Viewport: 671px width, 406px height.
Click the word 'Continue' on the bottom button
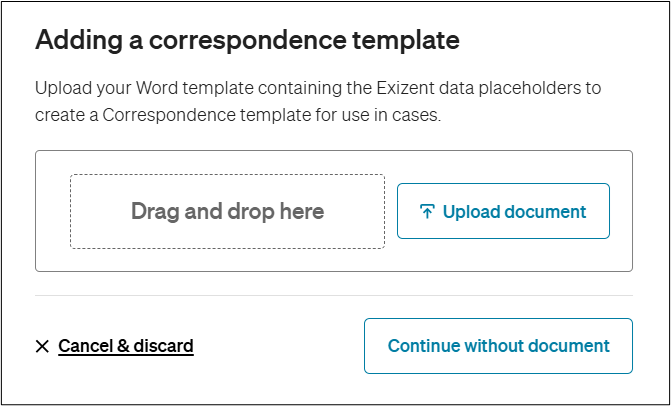pyautogui.click(x=423, y=346)
